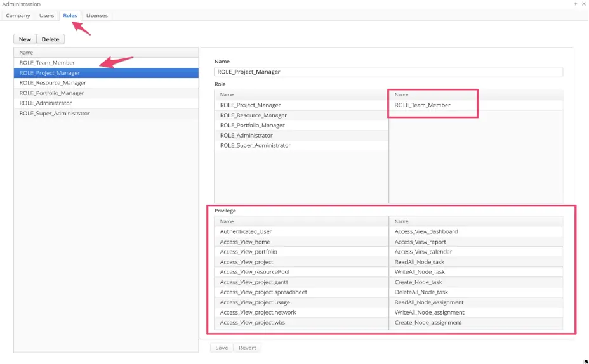589x364 pixels.
Task: Click the New role button
Action: [25, 39]
